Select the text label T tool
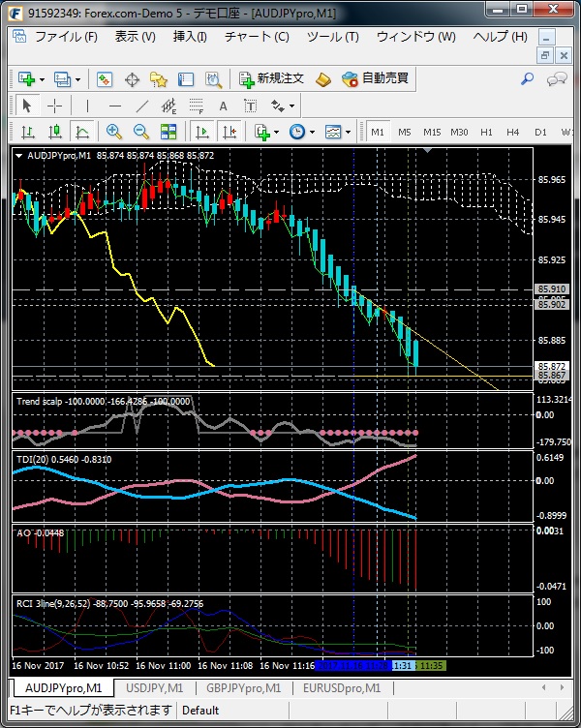 pyautogui.click(x=251, y=106)
